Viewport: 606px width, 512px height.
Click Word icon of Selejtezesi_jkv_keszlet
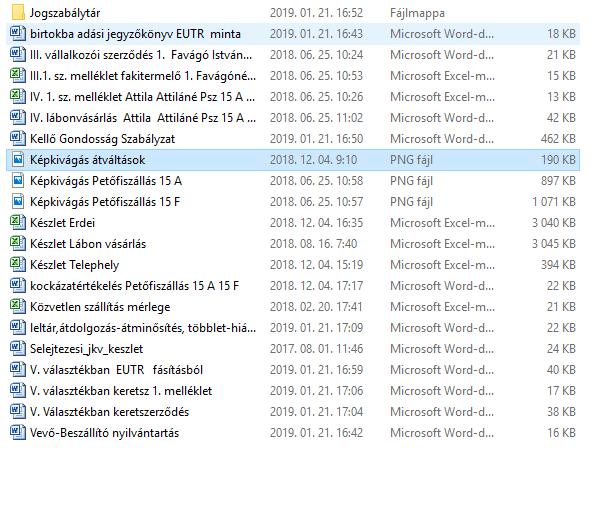click(x=18, y=349)
